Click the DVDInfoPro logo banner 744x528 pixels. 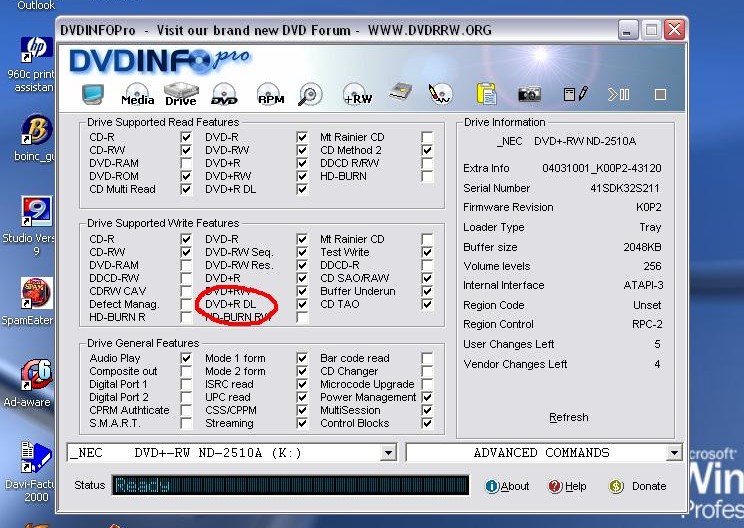pyautogui.click(x=160, y=62)
